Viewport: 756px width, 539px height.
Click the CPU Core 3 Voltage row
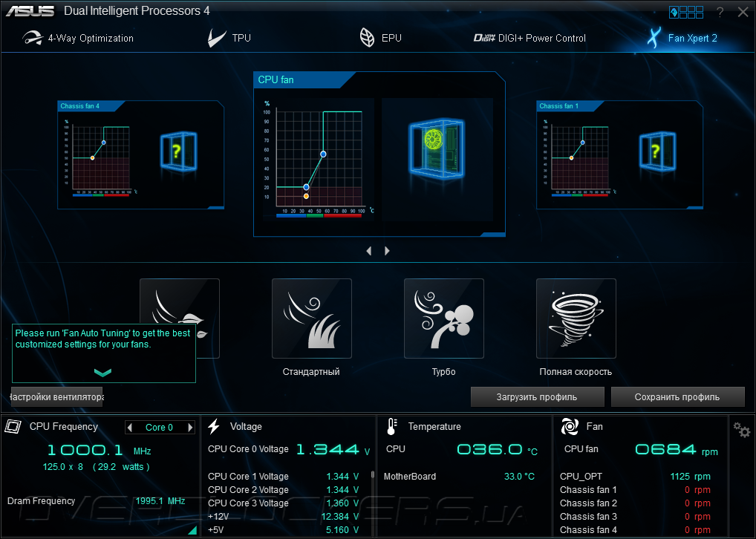pos(284,503)
